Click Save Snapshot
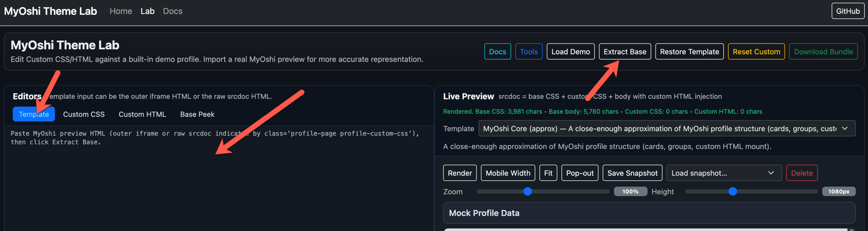The height and width of the screenshot is (231, 868). click(632, 173)
